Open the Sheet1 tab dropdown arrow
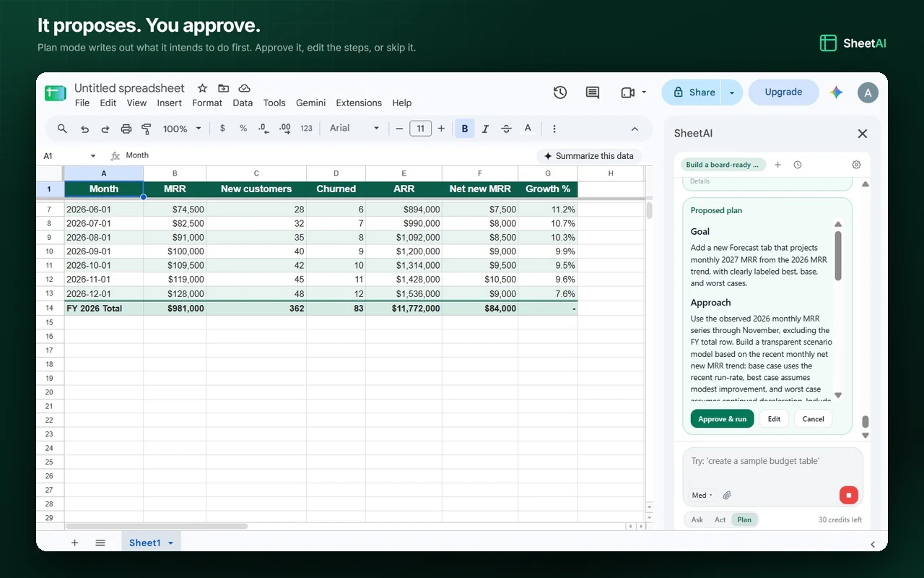 point(171,543)
